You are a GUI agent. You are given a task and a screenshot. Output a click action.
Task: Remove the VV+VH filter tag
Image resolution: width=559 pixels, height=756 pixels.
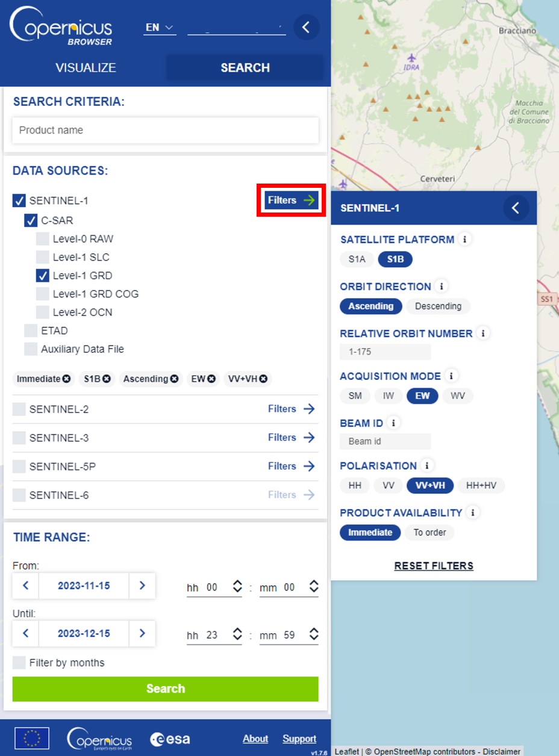click(263, 379)
